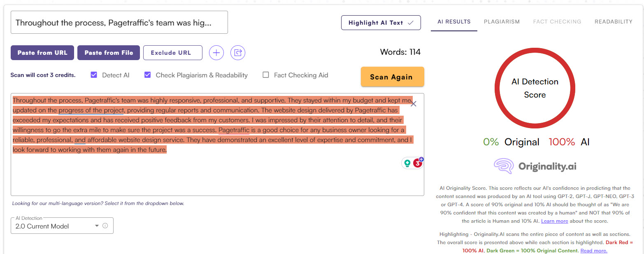Click the info icon beside the model dropdown
The height and width of the screenshot is (254, 644).
pyautogui.click(x=105, y=226)
